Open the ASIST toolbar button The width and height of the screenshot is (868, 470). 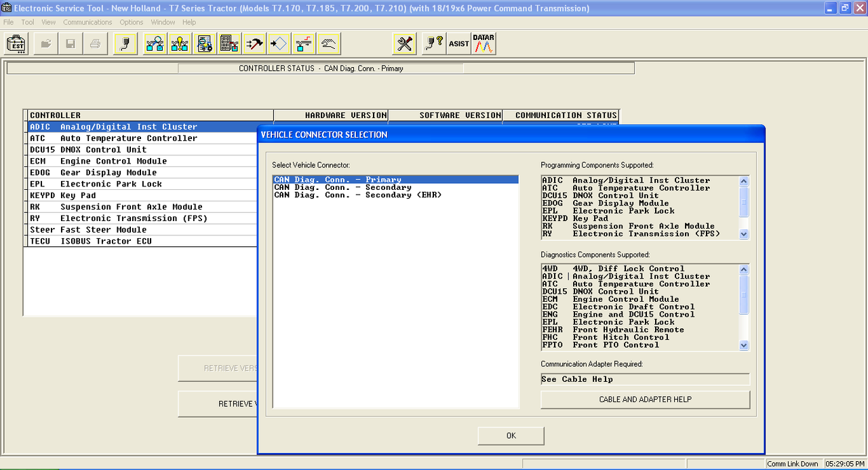[x=459, y=44]
